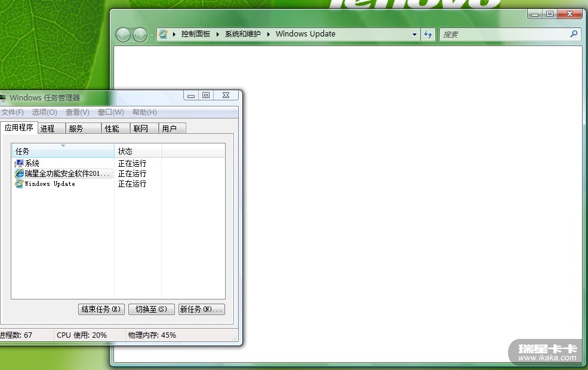
Task: Open the recent pages dropdown beside the Forward arrow
Action: pos(152,35)
